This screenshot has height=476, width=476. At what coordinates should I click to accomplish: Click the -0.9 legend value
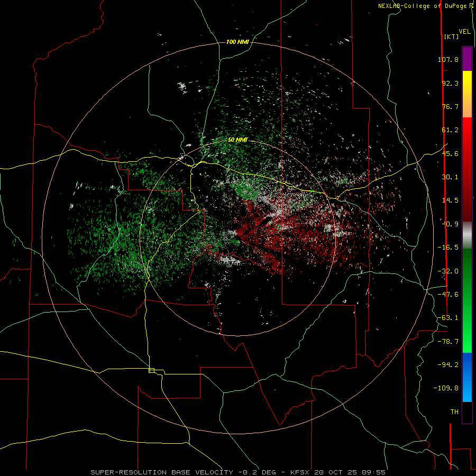pyautogui.click(x=450, y=224)
